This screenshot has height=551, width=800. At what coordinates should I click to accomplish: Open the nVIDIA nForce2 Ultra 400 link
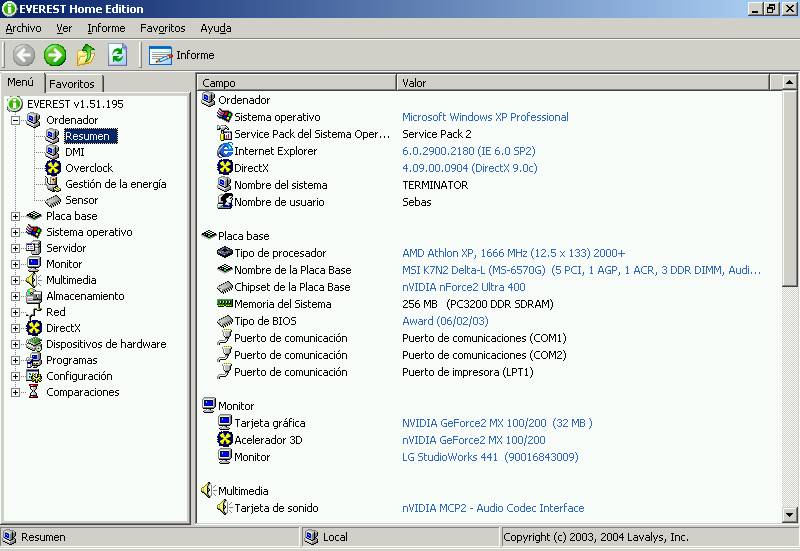click(463, 287)
